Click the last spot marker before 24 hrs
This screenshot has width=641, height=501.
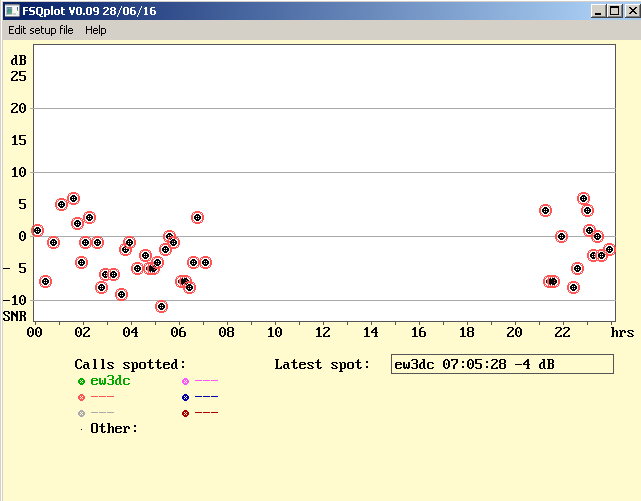point(609,249)
